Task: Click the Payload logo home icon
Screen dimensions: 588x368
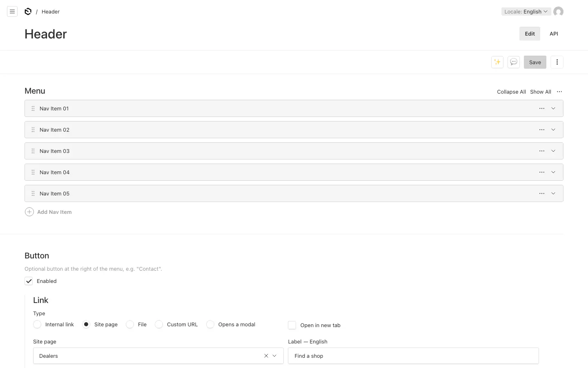Action: [28, 11]
